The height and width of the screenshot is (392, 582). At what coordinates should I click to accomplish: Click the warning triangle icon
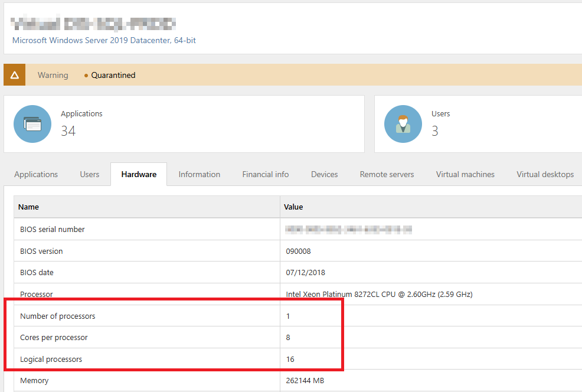coord(15,75)
